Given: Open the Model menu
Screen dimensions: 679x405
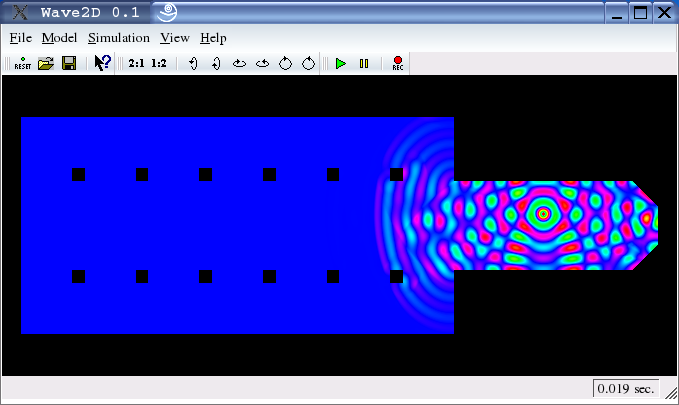Looking at the screenshot, I should coord(59,38).
